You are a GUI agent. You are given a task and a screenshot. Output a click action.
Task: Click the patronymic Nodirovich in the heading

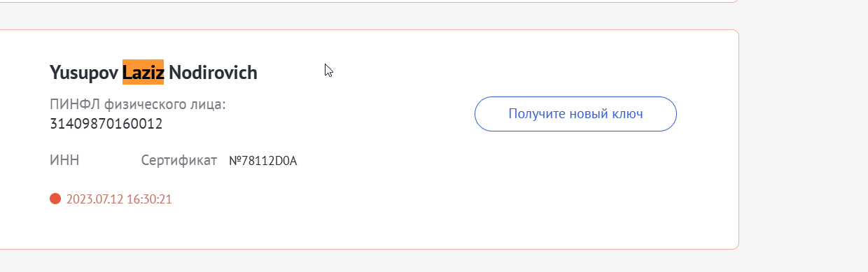click(213, 72)
